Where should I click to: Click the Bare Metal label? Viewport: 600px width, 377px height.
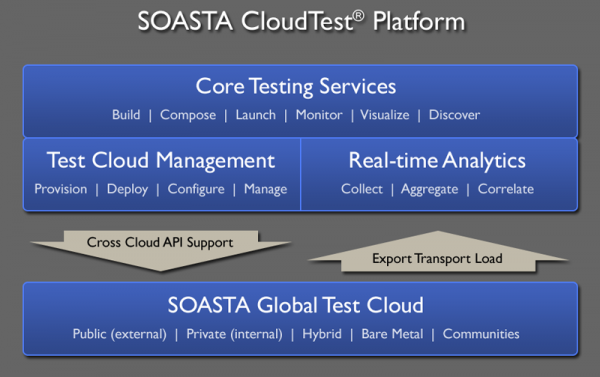(x=392, y=334)
